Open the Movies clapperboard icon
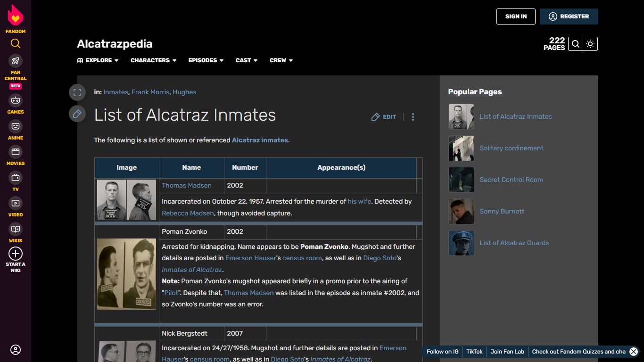 pyautogui.click(x=16, y=152)
